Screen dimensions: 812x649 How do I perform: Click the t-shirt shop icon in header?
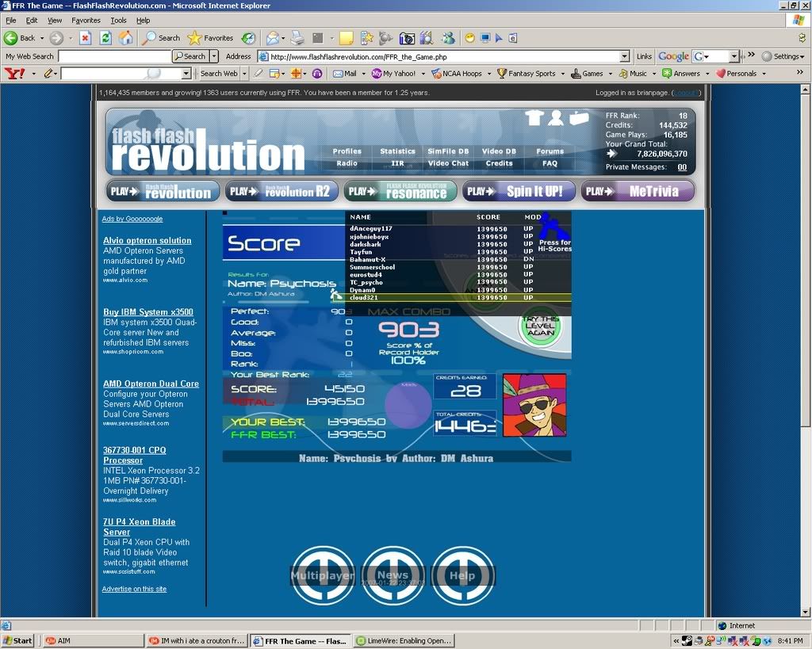tap(533, 118)
